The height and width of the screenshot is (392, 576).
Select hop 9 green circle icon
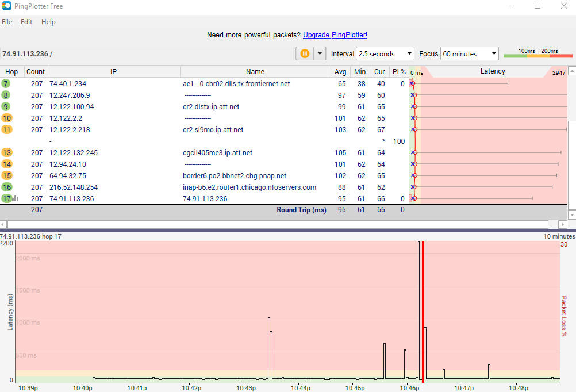coord(6,106)
